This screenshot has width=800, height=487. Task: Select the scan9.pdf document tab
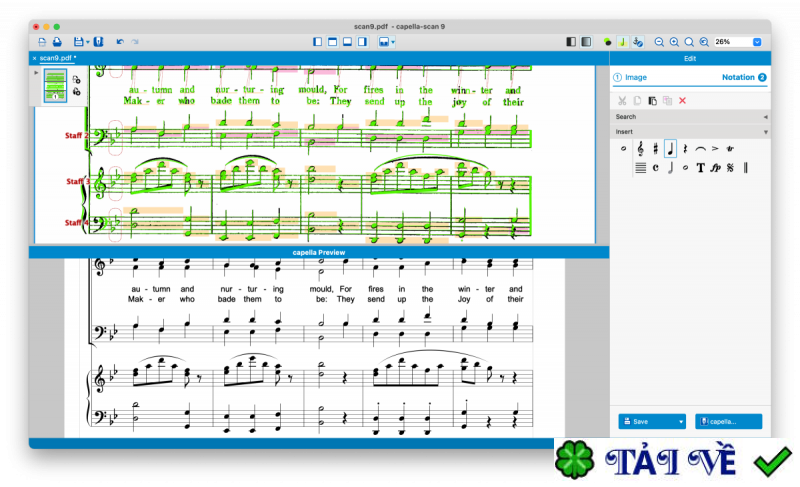click(56, 58)
